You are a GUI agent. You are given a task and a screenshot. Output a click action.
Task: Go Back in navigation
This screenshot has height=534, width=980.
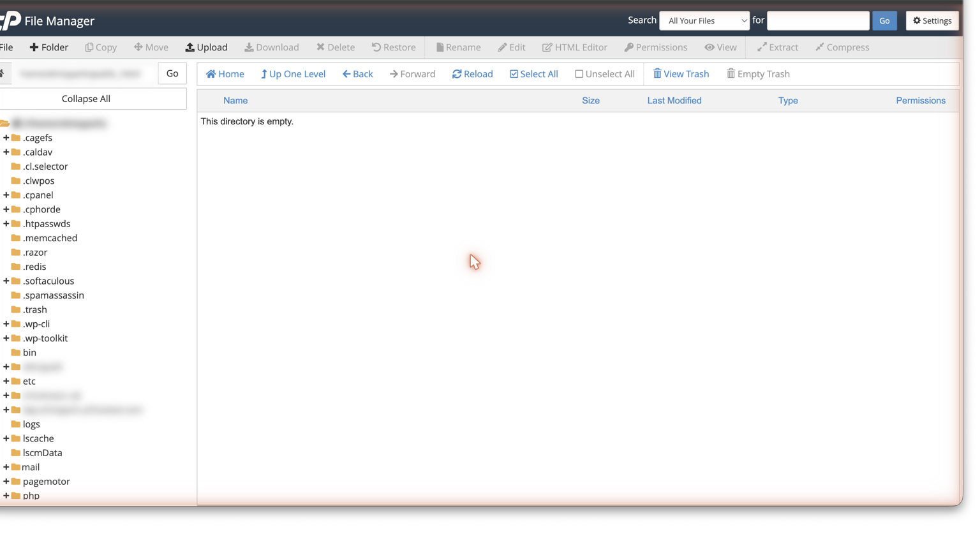[x=357, y=74]
